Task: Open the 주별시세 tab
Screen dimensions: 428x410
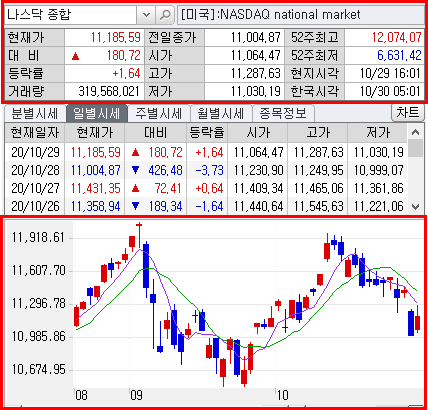Action: tap(158, 114)
